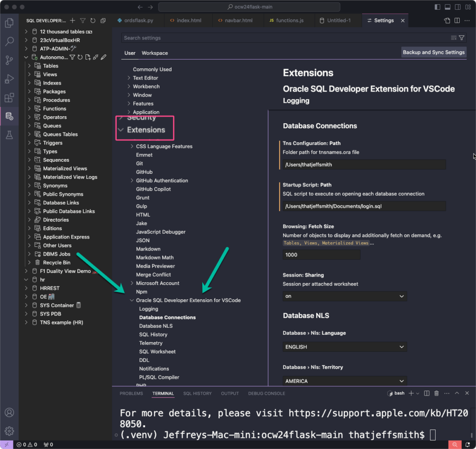Viewport: 476px width, 449px height.
Task: Filter objects on the Autonomo connection row
Action: pos(72,57)
